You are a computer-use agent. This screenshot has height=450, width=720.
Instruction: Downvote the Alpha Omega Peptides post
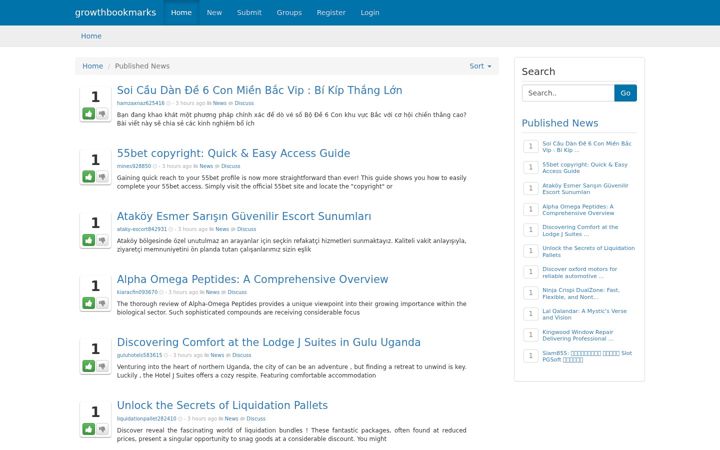pyautogui.click(x=102, y=303)
